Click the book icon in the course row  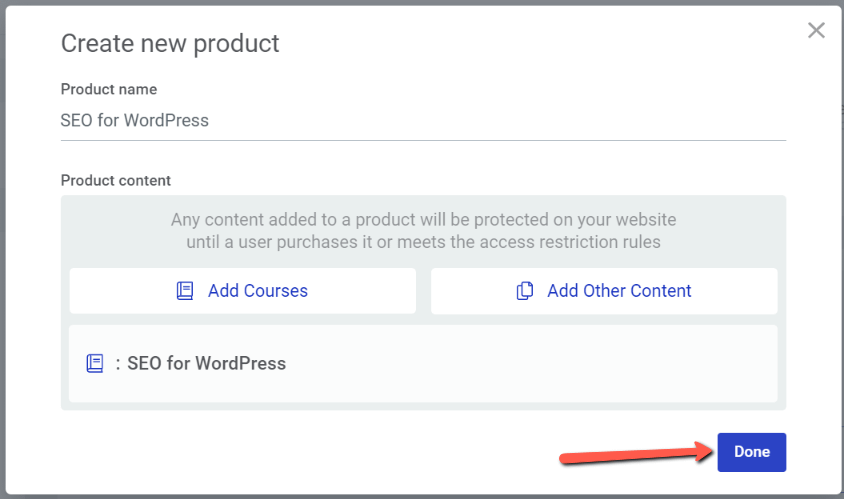pyautogui.click(x=95, y=364)
